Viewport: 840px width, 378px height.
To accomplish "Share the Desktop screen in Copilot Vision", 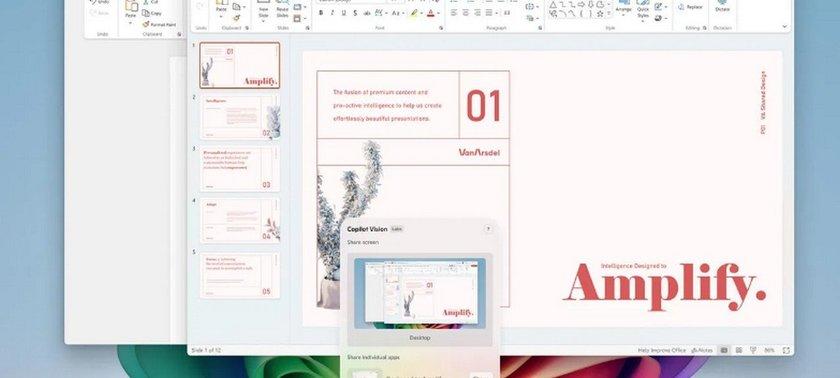I will (x=419, y=299).
